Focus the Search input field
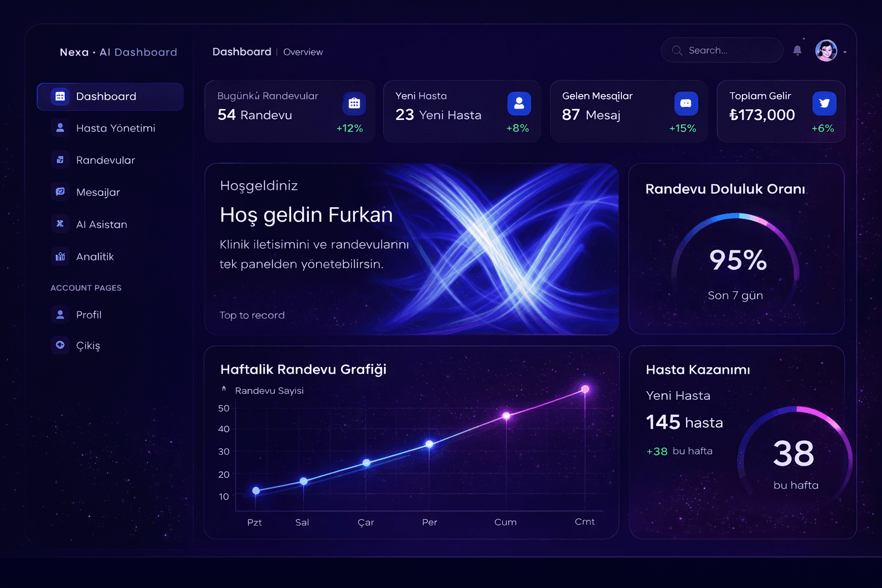Image resolution: width=882 pixels, height=588 pixels. (722, 51)
